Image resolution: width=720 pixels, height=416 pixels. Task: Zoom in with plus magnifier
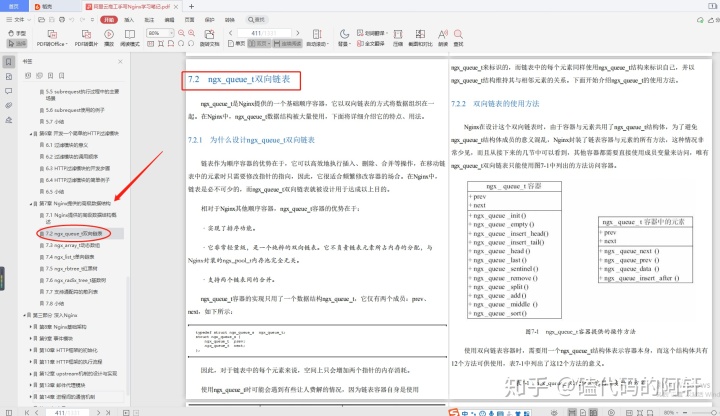pos(191,33)
